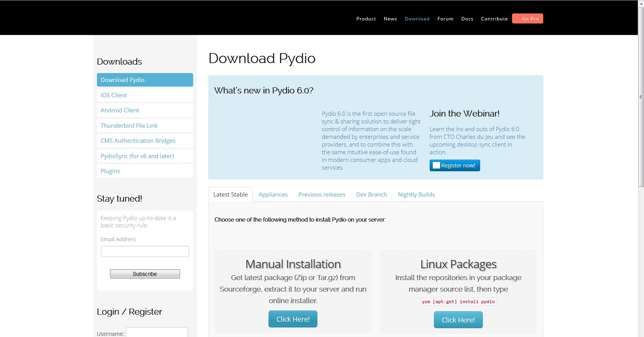
Task: Click the Register now! button
Action: [455, 165]
